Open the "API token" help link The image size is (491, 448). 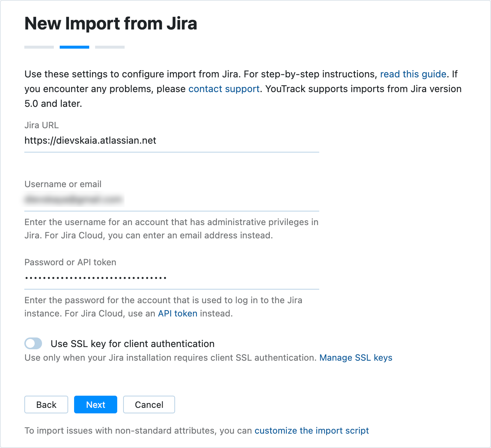click(x=177, y=314)
